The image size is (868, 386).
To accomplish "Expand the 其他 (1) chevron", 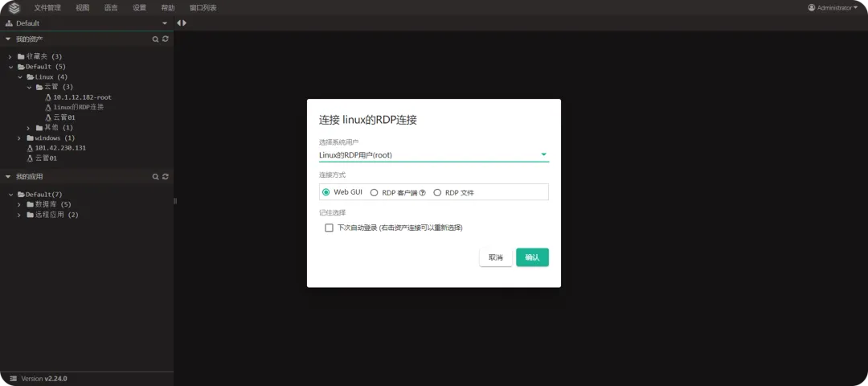I will (29, 128).
